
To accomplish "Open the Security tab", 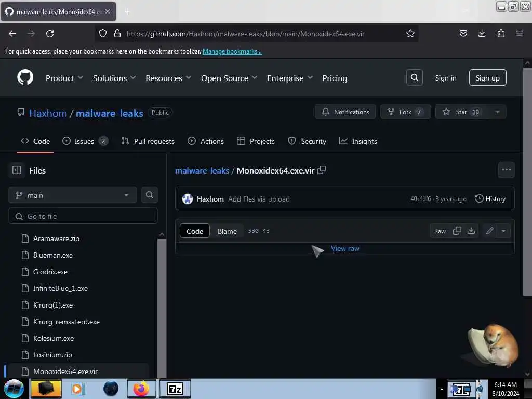I will 307,141.
